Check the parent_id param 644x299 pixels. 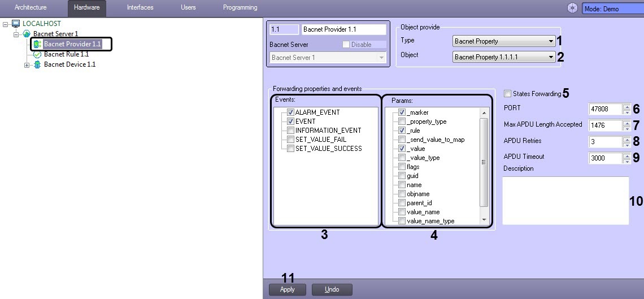402,203
